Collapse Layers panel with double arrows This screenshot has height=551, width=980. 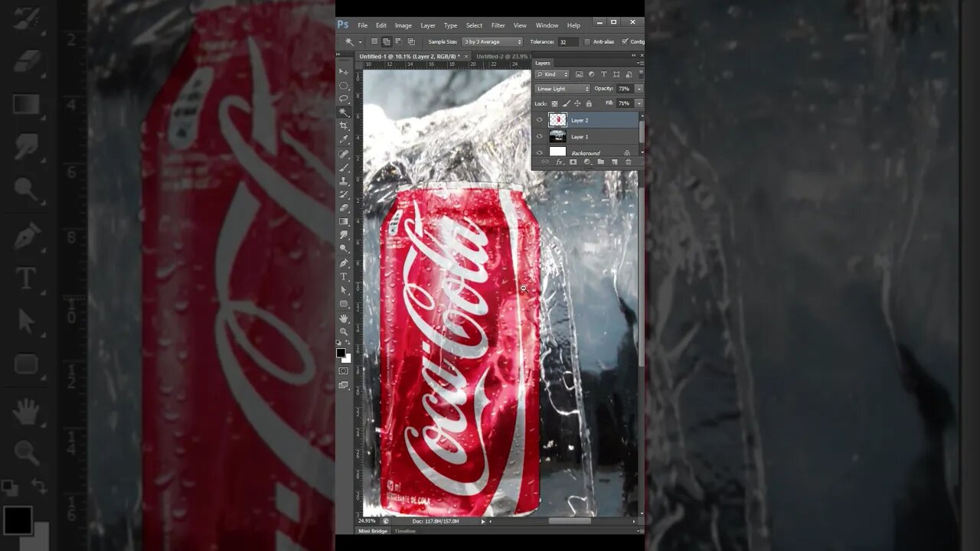pyautogui.click(x=634, y=55)
